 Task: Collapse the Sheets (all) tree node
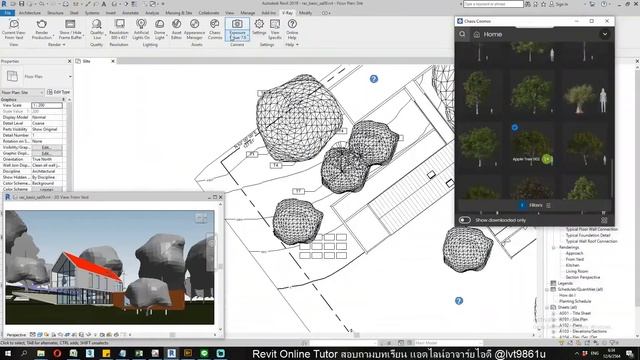[x=547, y=307]
